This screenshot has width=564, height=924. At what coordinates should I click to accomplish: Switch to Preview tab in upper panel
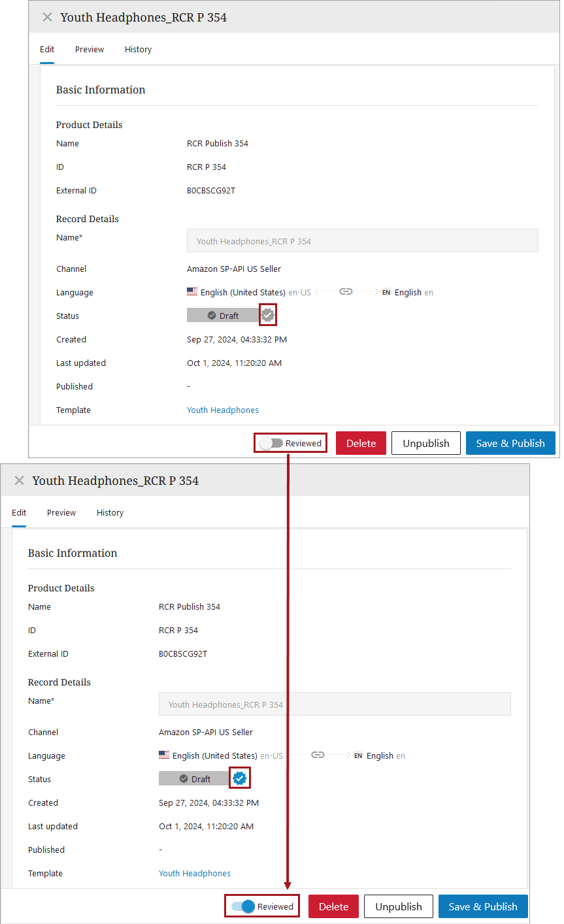point(90,50)
